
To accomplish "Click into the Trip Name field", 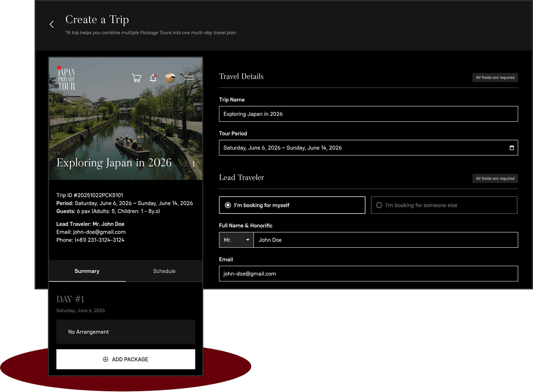I will pos(368,114).
